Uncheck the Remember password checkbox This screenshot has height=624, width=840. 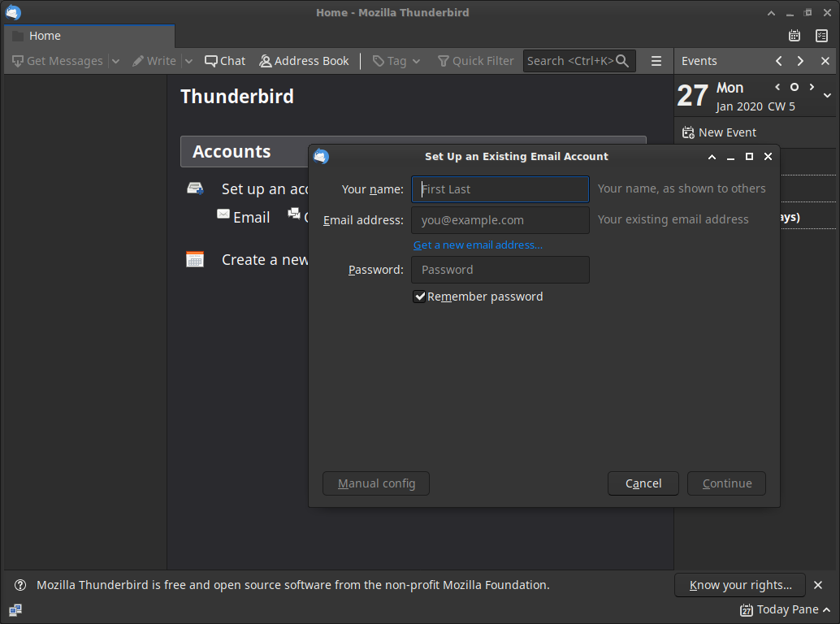click(x=420, y=297)
